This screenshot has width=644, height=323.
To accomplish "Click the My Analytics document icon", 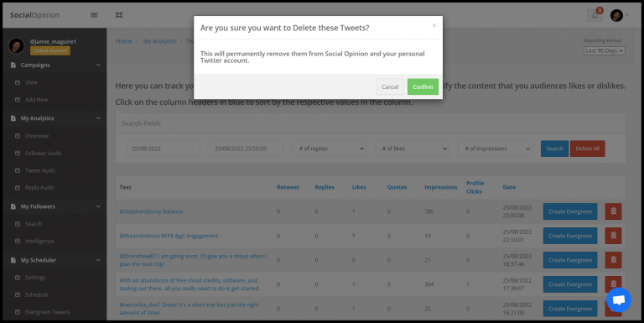I will pos(13,118).
